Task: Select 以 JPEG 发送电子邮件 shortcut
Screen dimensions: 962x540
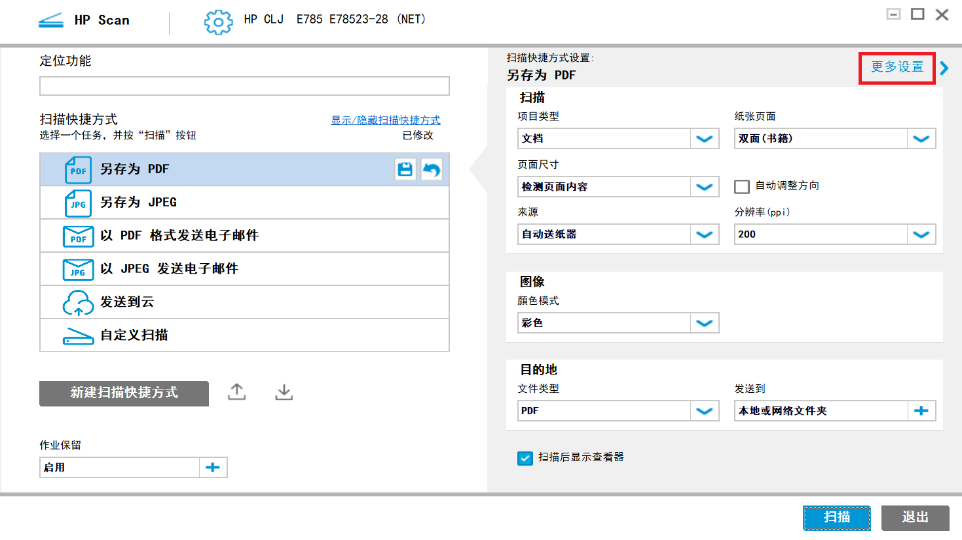Action: 244,269
